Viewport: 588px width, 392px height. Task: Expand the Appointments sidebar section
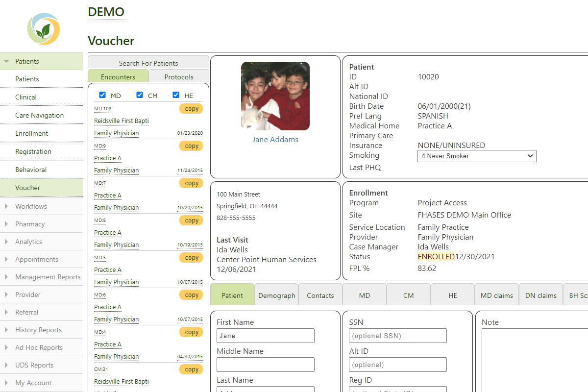[x=41, y=259]
